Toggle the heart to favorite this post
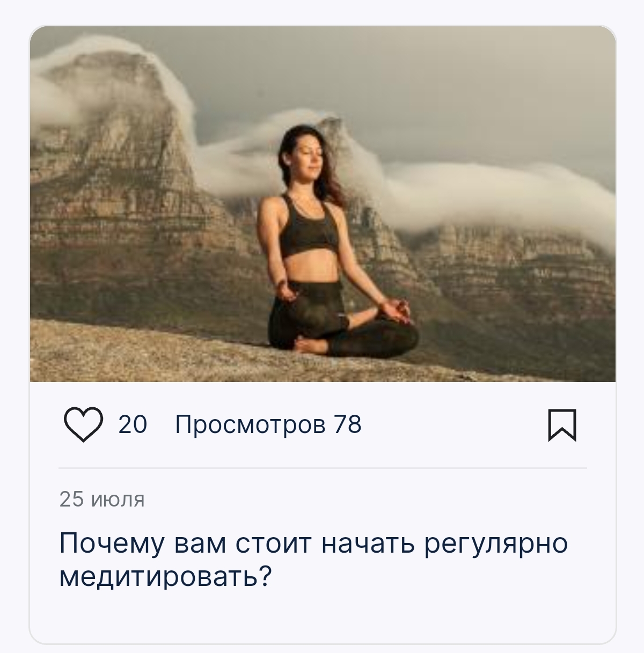 (x=83, y=424)
